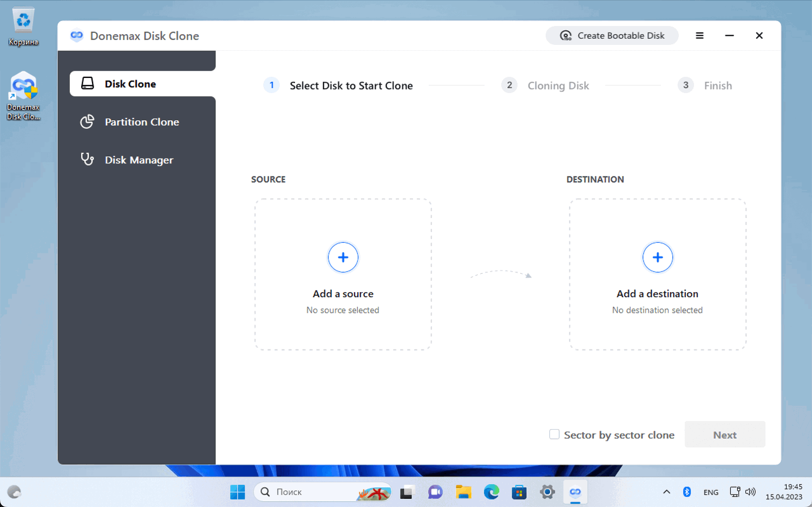812x507 pixels.
Task: Open the Windows Start menu
Action: (238, 492)
